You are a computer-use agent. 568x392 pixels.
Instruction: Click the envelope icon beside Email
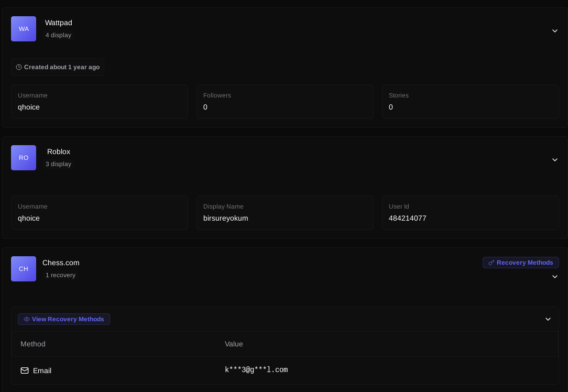point(25,371)
